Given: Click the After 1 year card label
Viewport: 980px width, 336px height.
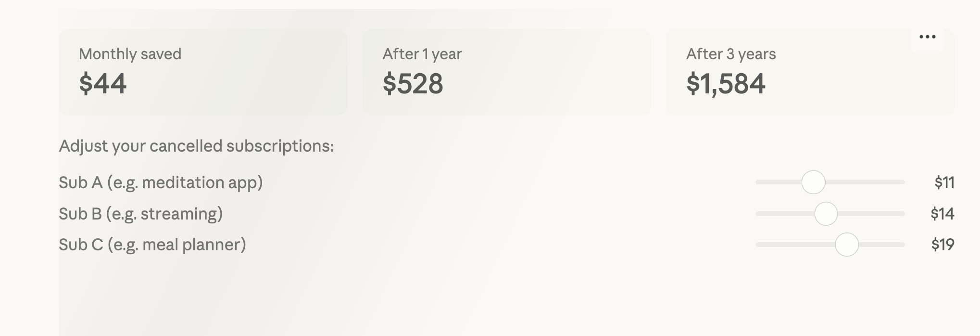Looking at the screenshot, I should (422, 54).
